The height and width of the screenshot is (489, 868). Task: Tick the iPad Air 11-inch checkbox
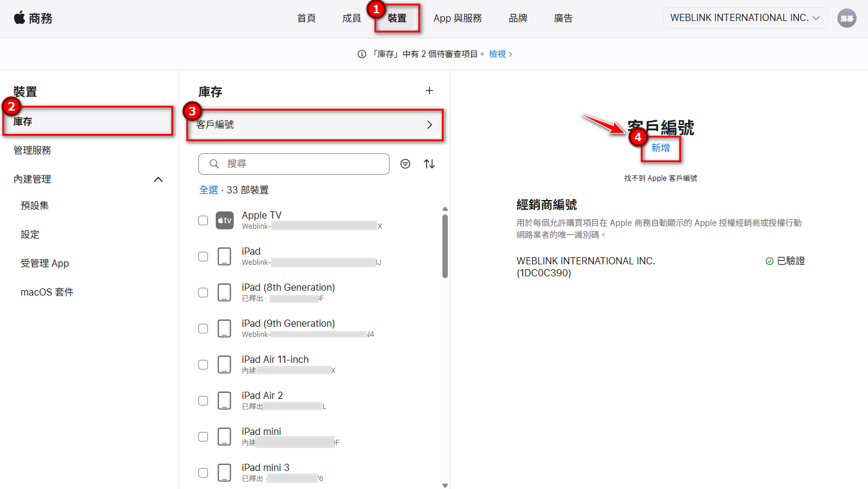pos(203,365)
